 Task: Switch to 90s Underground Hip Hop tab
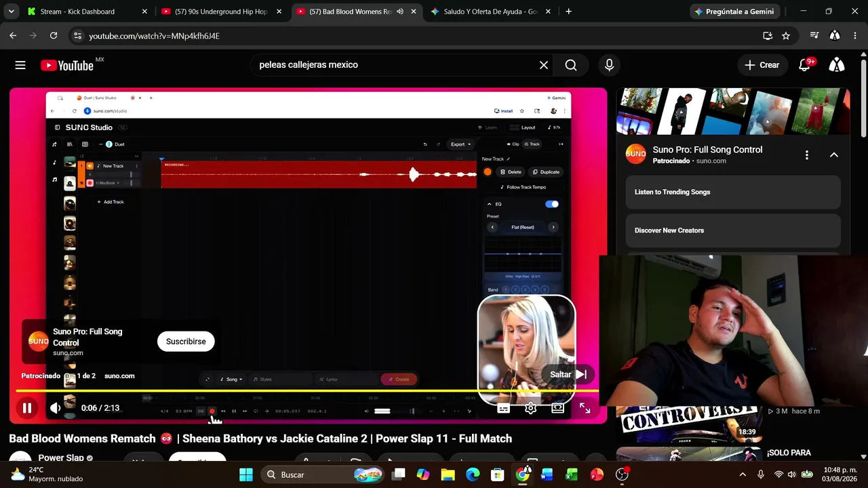point(220,12)
